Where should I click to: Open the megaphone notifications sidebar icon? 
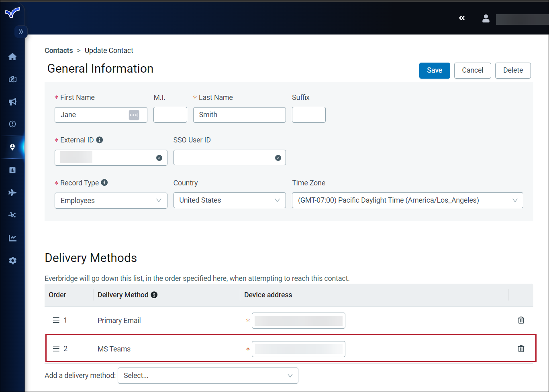point(12,102)
